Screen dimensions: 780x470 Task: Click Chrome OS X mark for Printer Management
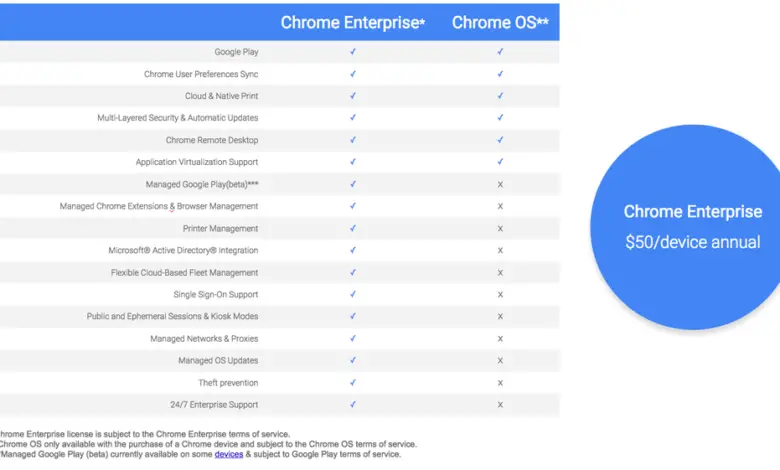500,228
